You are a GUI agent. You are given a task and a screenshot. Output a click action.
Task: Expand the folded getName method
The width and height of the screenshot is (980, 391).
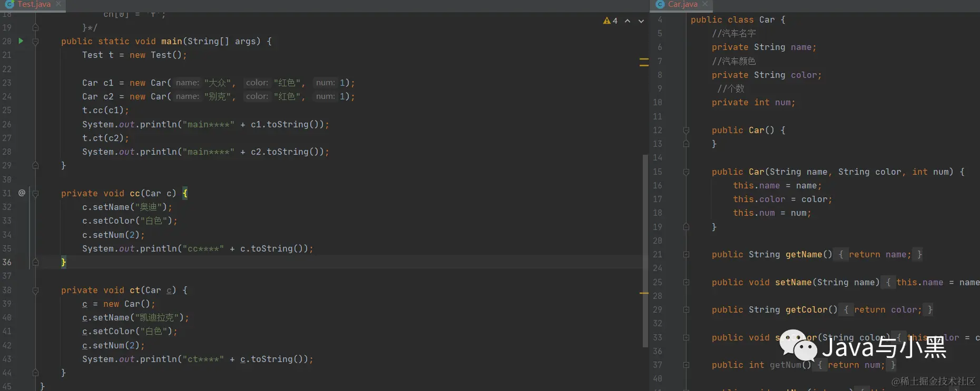pyautogui.click(x=686, y=255)
